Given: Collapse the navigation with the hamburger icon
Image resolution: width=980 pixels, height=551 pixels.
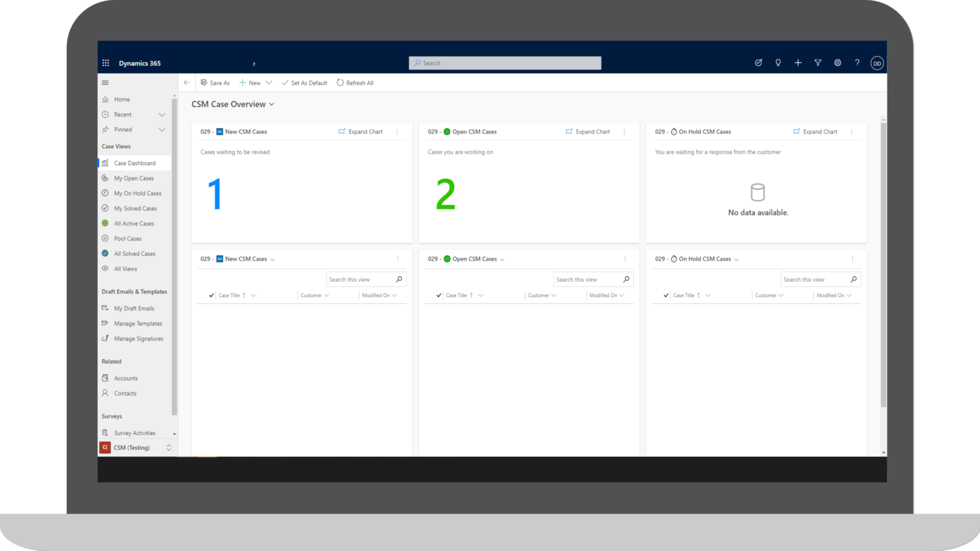Looking at the screenshot, I should click(x=105, y=82).
